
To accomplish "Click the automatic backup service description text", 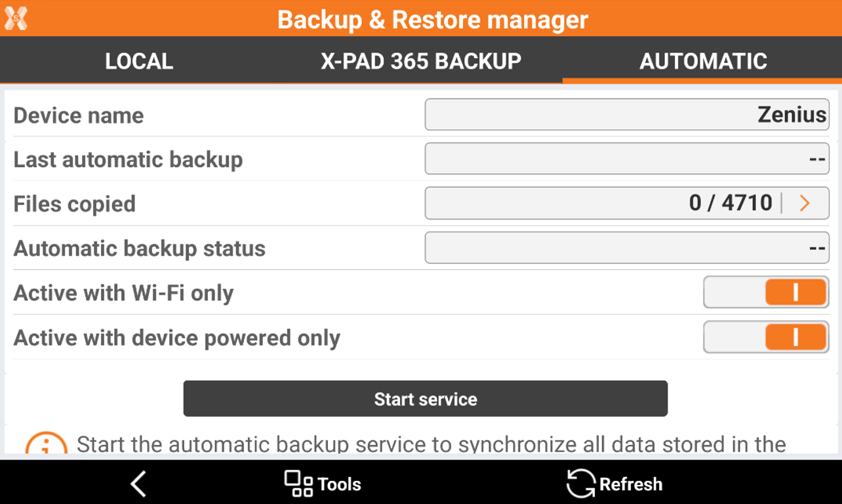I will (431, 444).
